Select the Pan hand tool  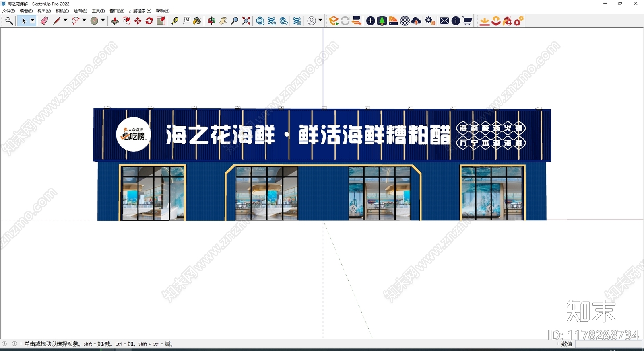pos(223,21)
